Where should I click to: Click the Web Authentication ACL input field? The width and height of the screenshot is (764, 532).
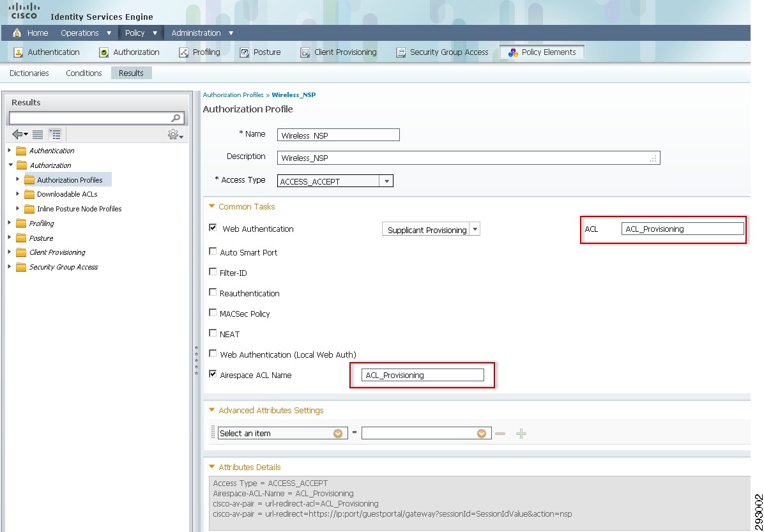click(x=683, y=229)
